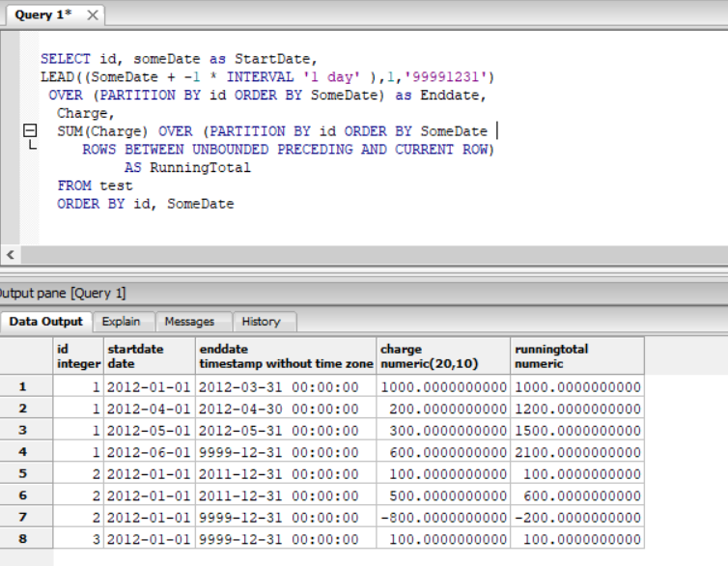This screenshot has height=566, width=728.
Task: Close the Query 1 tab
Action: coord(93,15)
